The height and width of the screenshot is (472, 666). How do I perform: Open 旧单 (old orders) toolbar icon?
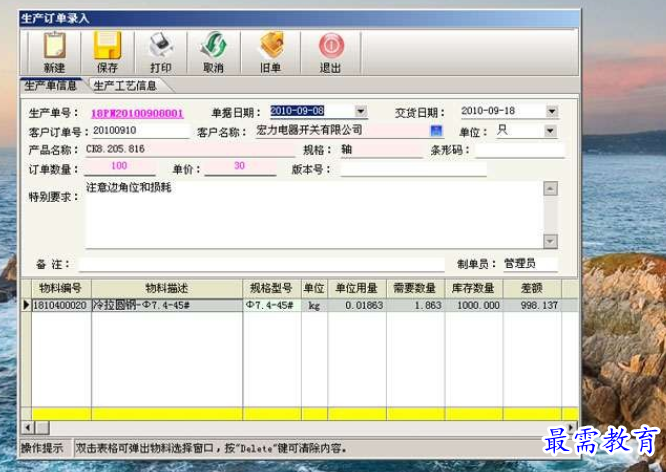tap(272, 45)
